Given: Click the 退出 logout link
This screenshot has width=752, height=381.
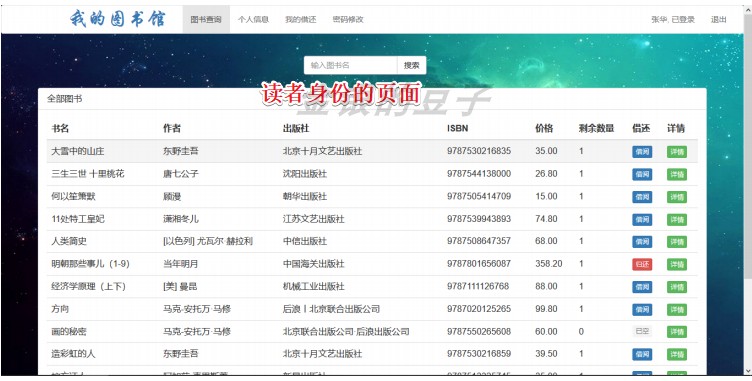Looking at the screenshot, I should [718, 20].
